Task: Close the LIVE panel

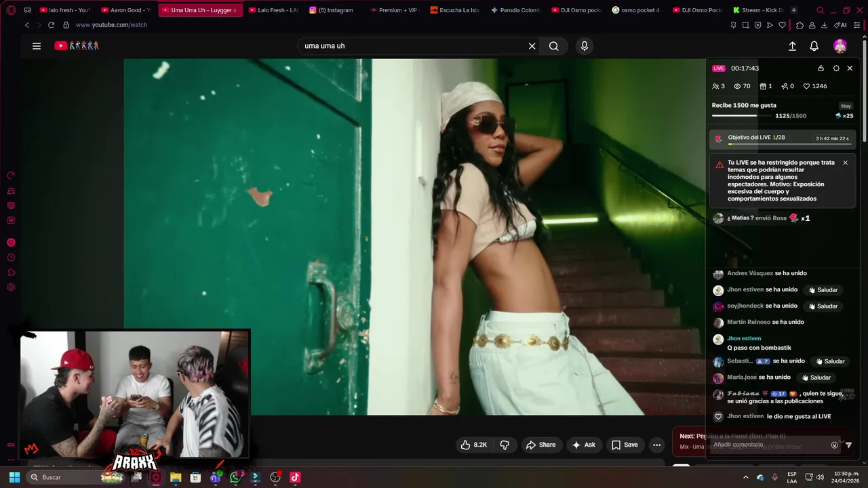Action: [850, 68]
